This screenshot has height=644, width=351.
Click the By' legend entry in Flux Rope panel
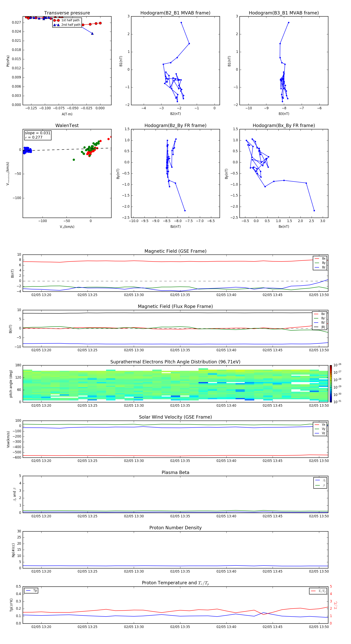[320, 318]
